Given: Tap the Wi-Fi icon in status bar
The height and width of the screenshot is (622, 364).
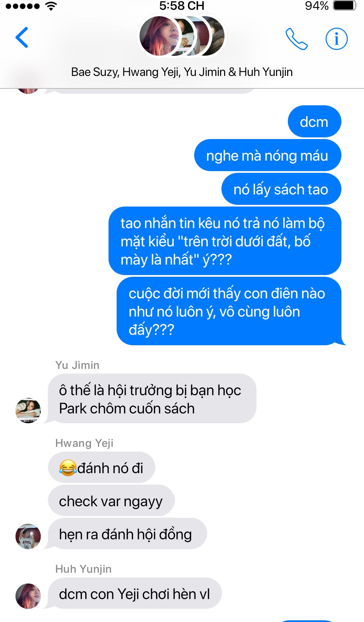Looking at the screenshot, I should pos(51,6).
